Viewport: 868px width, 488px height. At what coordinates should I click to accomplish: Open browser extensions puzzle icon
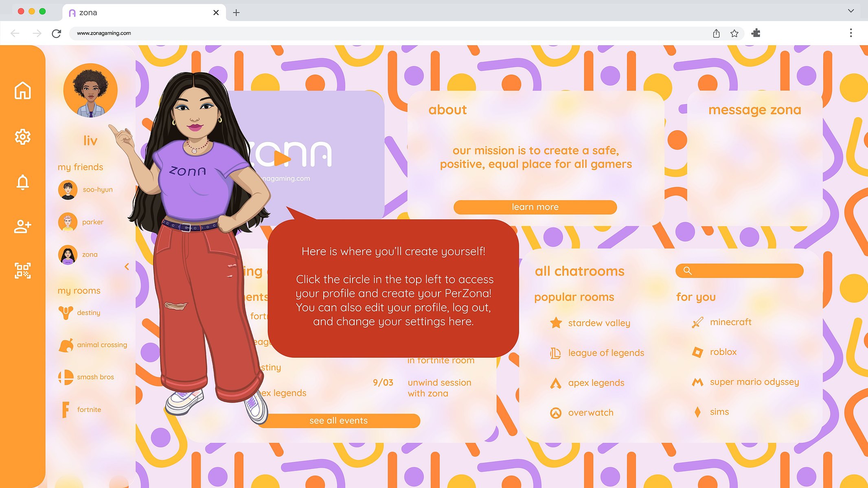(x=756, y=33)
